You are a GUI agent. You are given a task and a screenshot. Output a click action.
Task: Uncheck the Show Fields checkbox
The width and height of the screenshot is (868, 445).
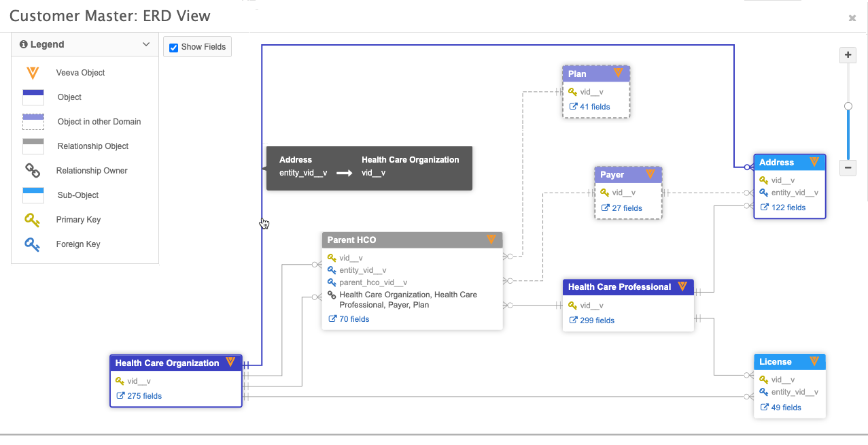(x=173, y=47)
